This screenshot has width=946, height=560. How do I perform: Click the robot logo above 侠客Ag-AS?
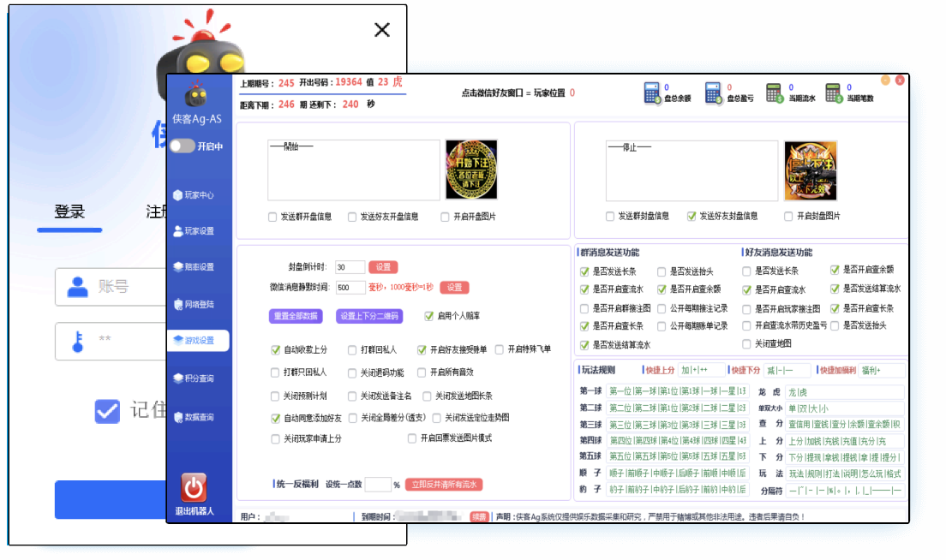[x=197, y=95]
